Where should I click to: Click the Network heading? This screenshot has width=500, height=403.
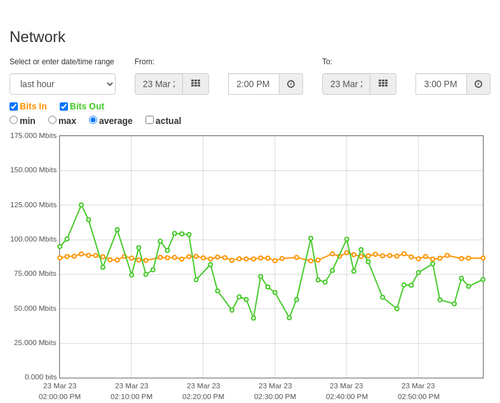click(37, 37)
